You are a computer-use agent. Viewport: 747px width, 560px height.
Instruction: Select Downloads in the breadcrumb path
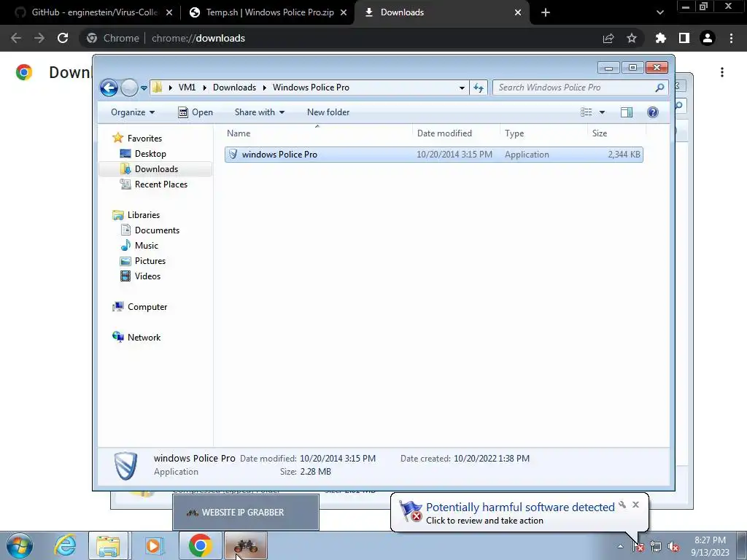point(234,87)
